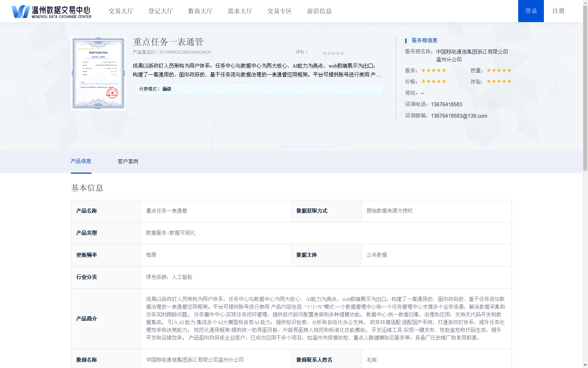Click the email 13676418583@139.com
The width and height of the screenshot is (588, 368).
(459, 116)
